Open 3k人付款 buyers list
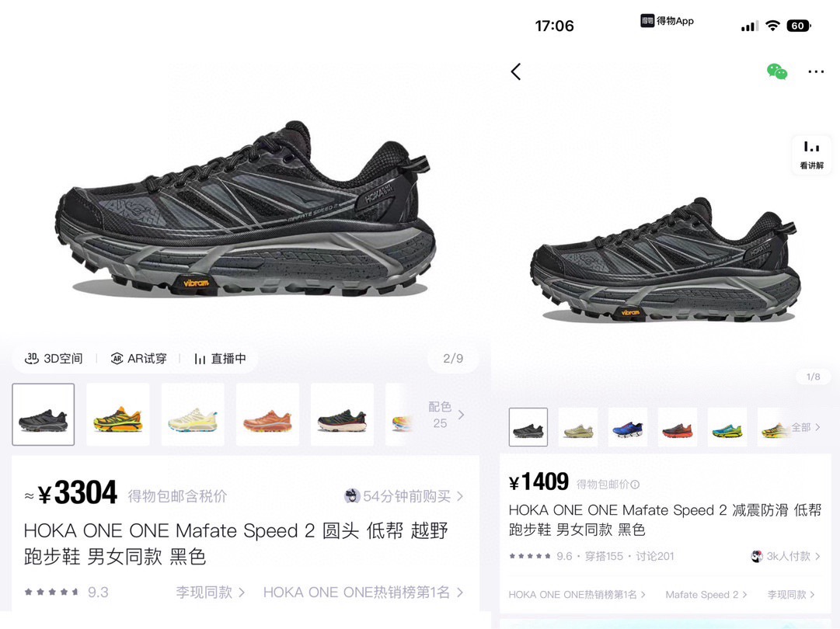This screenshot has width=840, height=629. [x=786, y=556]
